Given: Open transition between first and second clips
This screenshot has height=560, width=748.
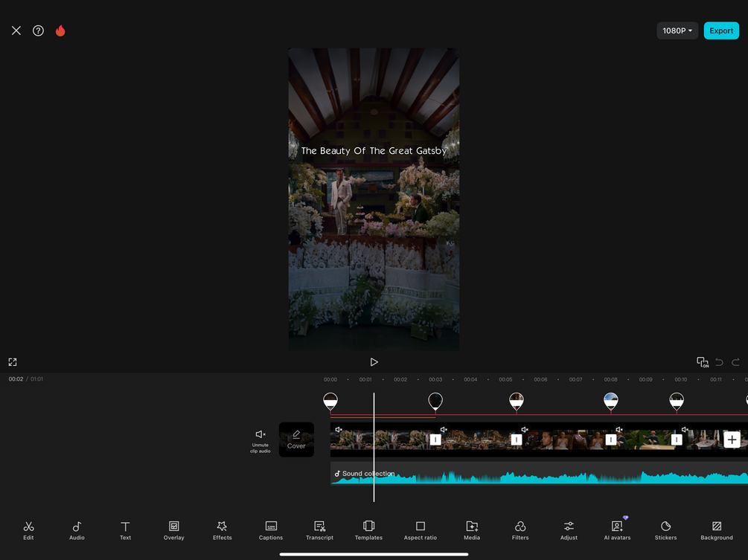Looking at the screenshot, I should (435, 440).
